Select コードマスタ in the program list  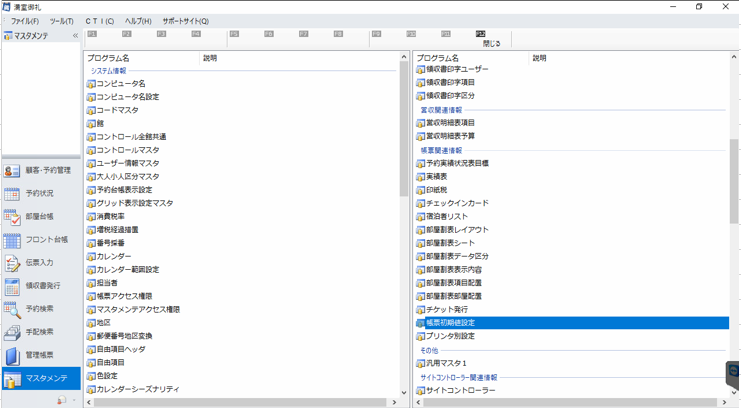(117, 111)
